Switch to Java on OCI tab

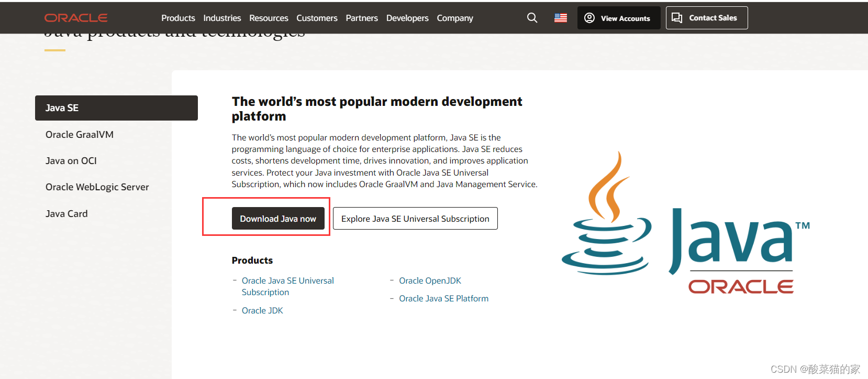click(71, 161)
